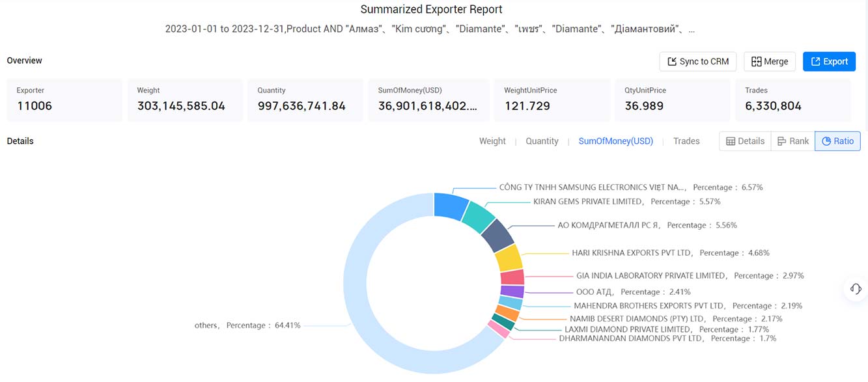Click the ООО АТД purple donut slice
This screenshot has width=868, height=382.
[x=512, y=292]
